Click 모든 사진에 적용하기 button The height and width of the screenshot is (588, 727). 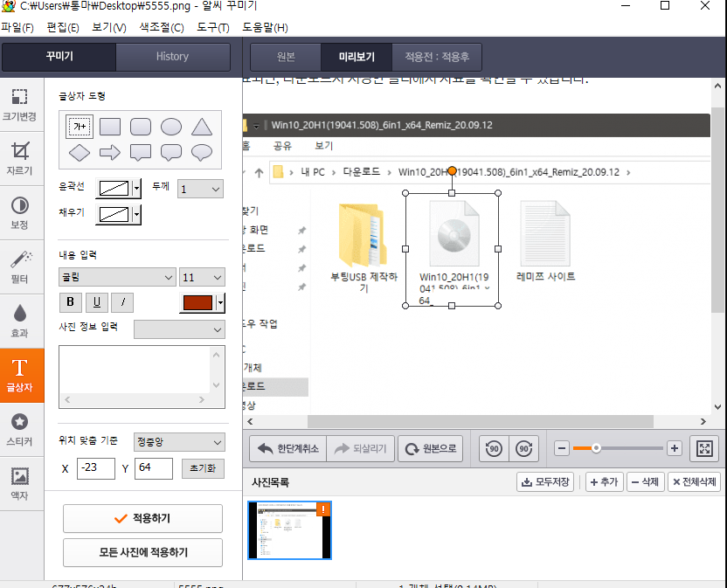click(142, 552)
